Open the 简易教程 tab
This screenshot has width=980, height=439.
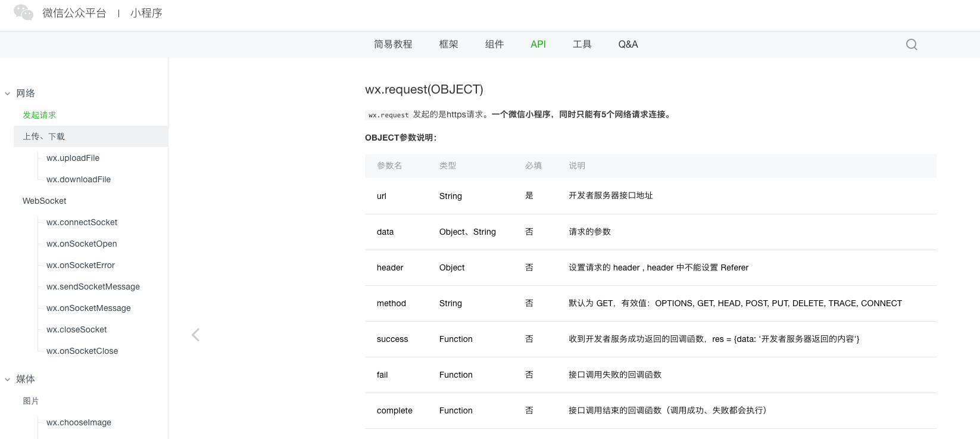393,44
